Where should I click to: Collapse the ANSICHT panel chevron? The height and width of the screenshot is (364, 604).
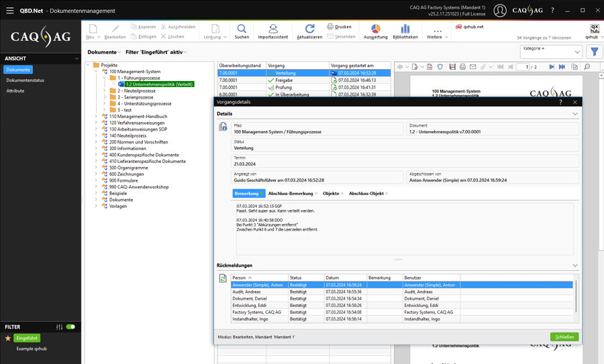pos(75,58)
